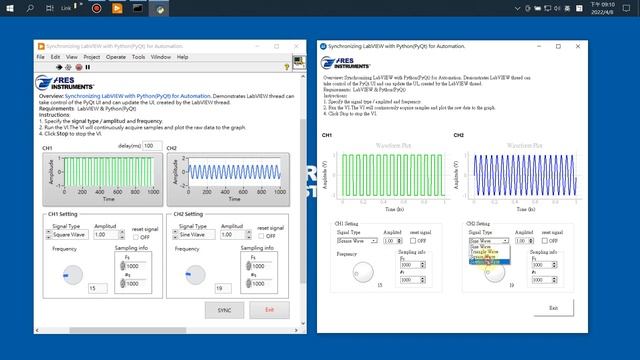Pause the running VI
The height and width of the screenshot is (360, 640).
click(x=88, y=67)
